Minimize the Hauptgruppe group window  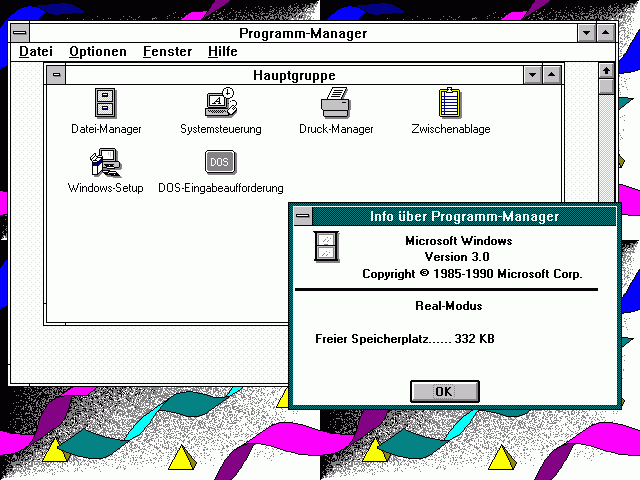coord(532,75)
